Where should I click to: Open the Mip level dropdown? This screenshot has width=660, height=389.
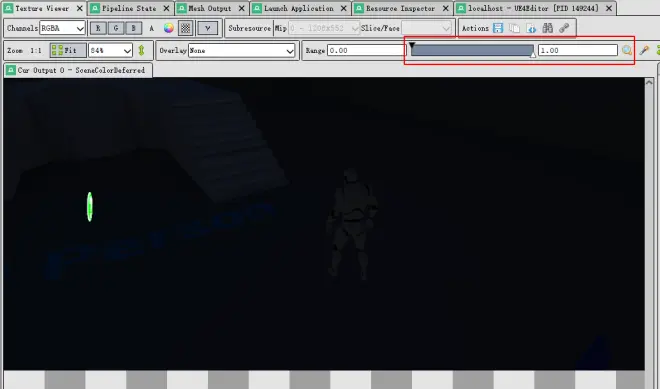pos(324,28)
